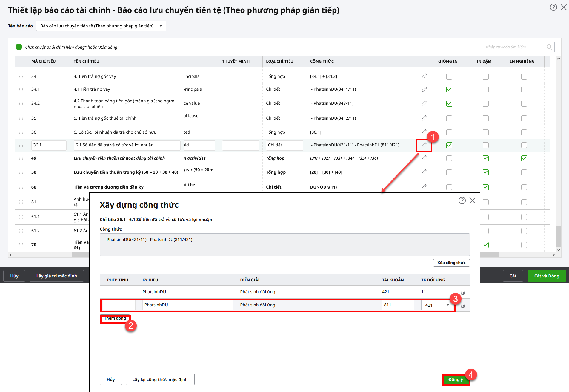
Task: Uncheck Không in for row 34.1
Action: [449, 89]
